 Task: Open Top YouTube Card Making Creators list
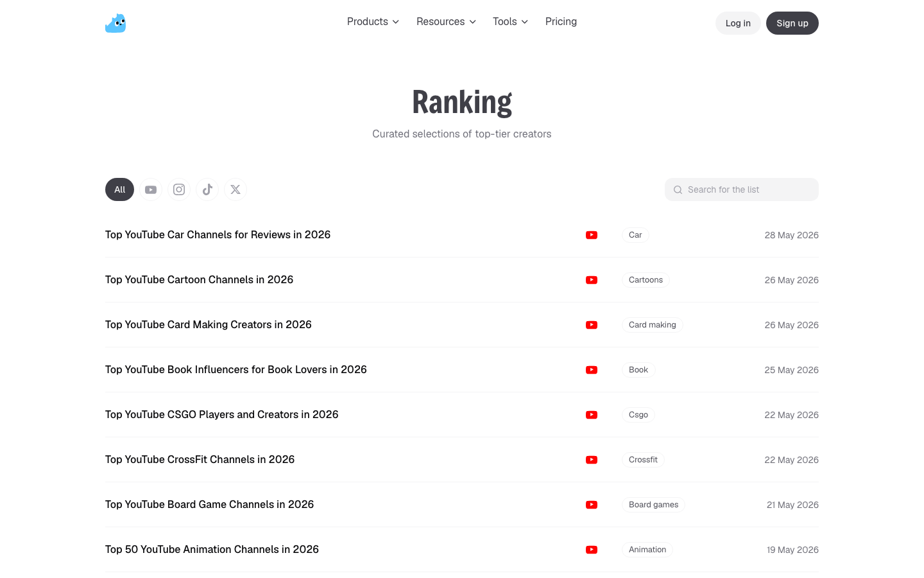(x=209, y=325)
